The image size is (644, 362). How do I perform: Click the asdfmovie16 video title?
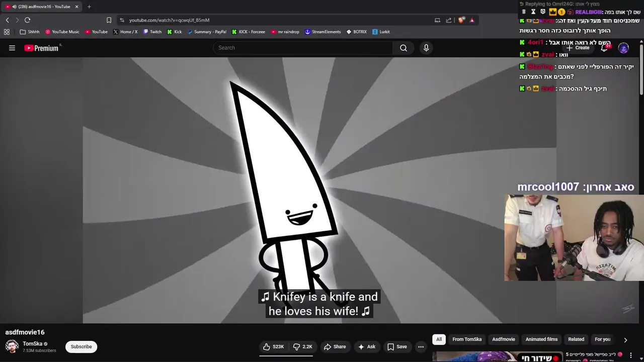point(25,332)
